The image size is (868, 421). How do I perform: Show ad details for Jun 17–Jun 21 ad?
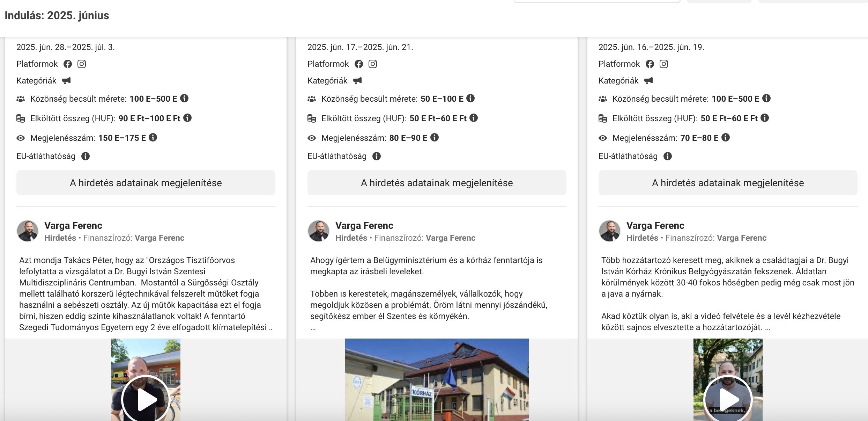(x=437, y=183)
